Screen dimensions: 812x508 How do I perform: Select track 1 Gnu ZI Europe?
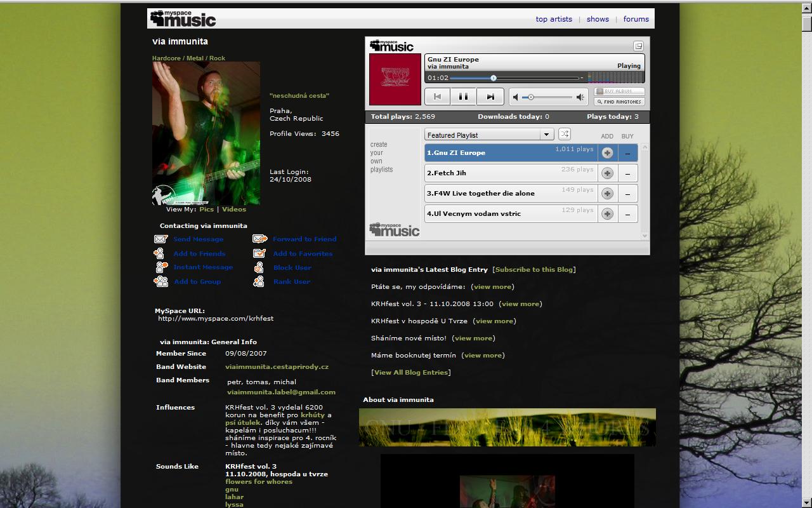511,153
